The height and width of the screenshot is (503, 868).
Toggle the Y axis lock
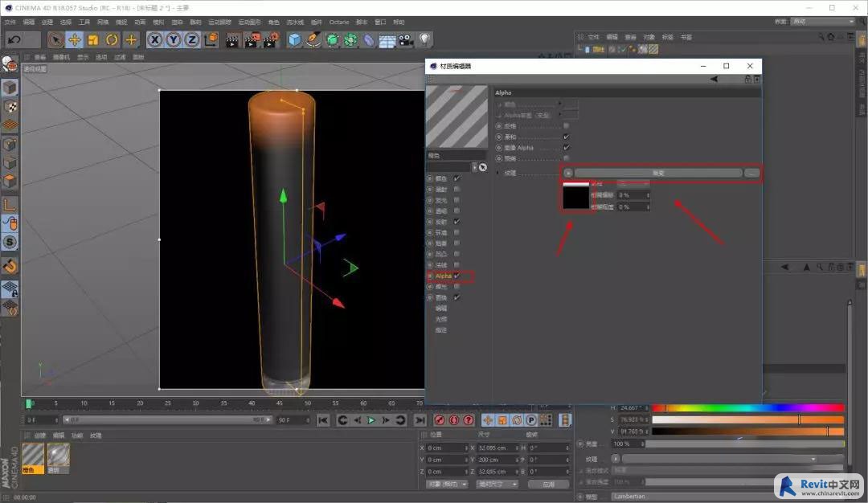point(174,39)
